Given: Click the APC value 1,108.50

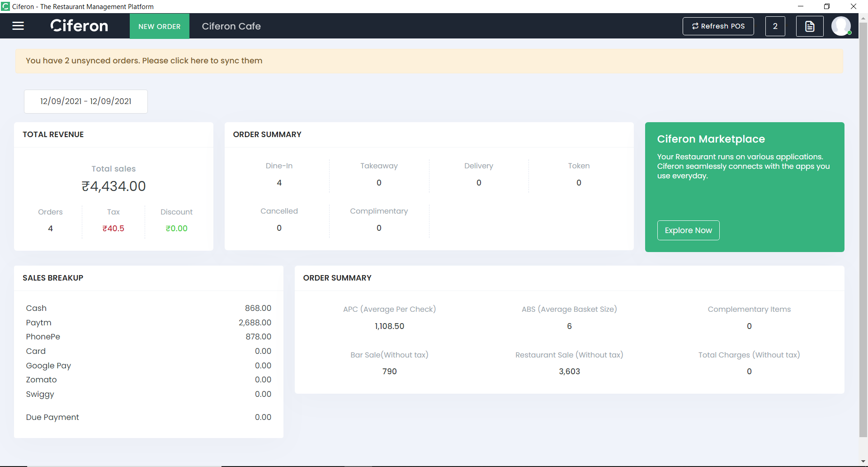Looking at the screenshot, I should [x=389, y=326].
